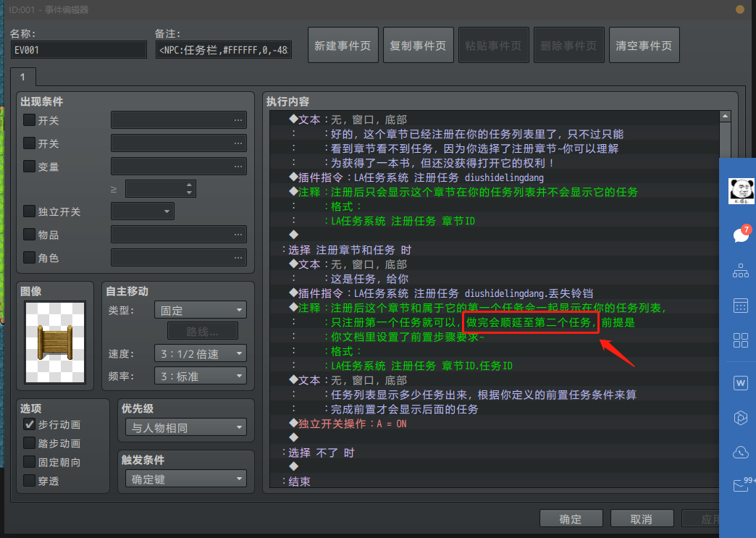
Task: Open the 独立开关 letter dropdown
Action: click(x=143, y=211)
